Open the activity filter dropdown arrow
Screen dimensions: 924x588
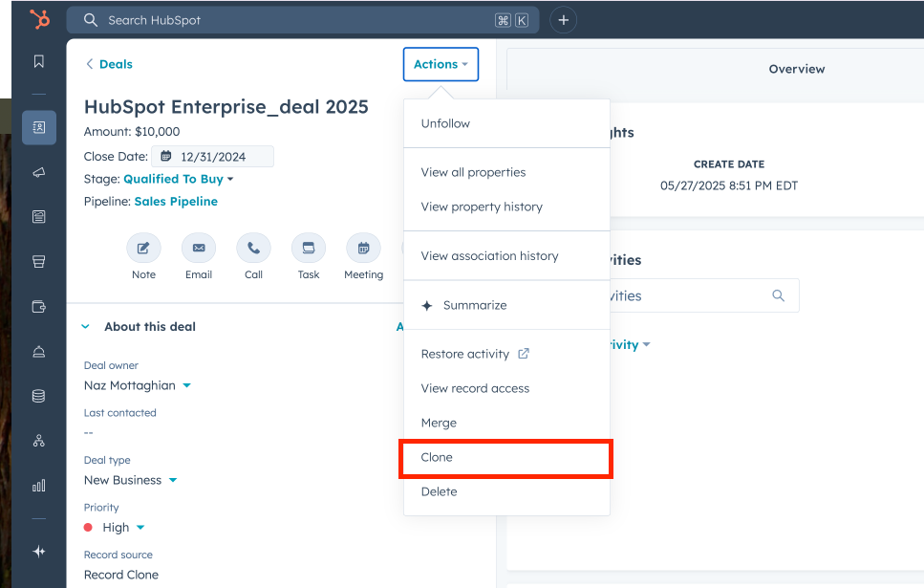(x=647, y=344)
